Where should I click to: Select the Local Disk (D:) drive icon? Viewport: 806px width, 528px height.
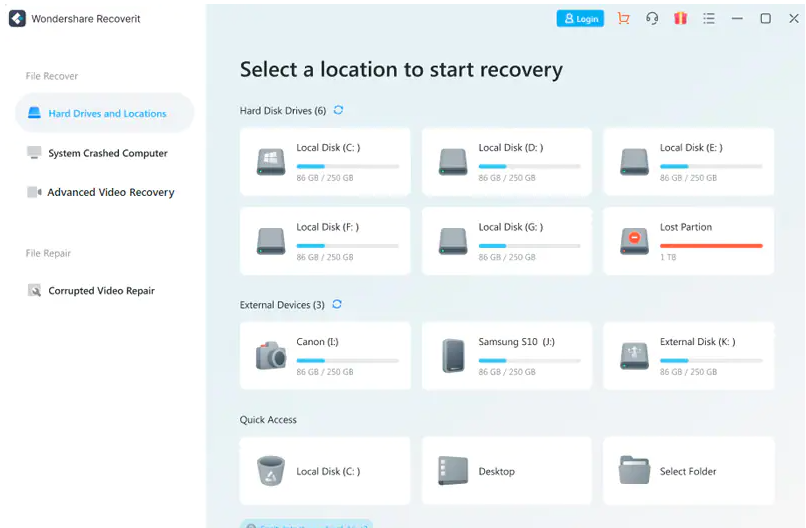(x=453, y=162)
